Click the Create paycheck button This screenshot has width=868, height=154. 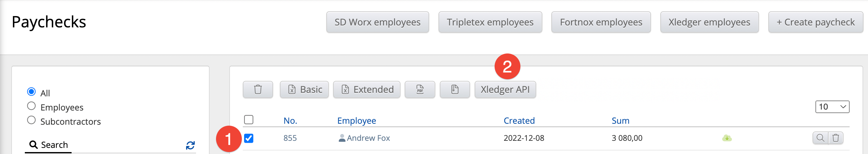tap(815, 22)
